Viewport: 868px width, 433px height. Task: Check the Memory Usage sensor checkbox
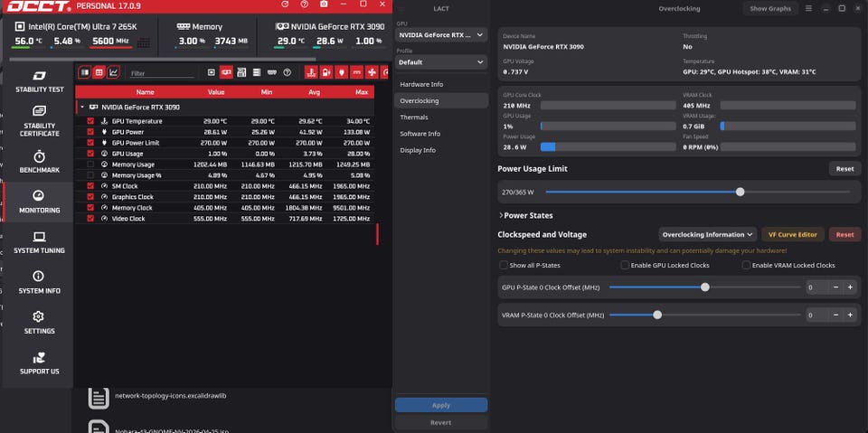coord(90,165)
